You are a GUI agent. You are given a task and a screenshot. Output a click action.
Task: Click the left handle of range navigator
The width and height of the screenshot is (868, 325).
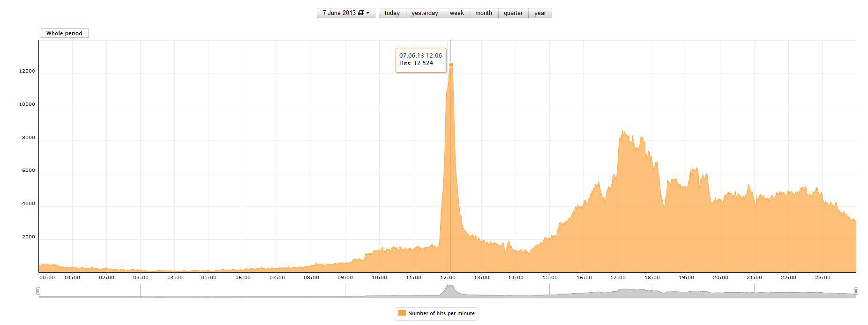[x=38, y=291]
